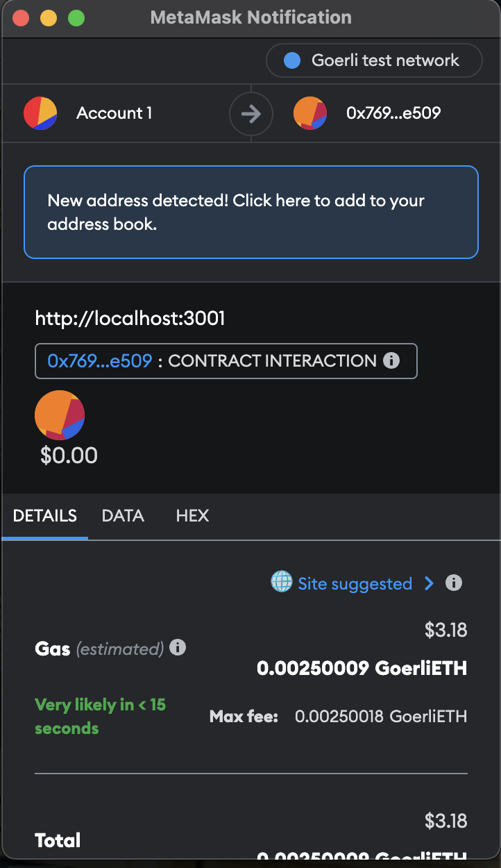Select the DETAILS tab
Image resolution: width=501 pixels, height=868 pixels.
click(45, 516)
